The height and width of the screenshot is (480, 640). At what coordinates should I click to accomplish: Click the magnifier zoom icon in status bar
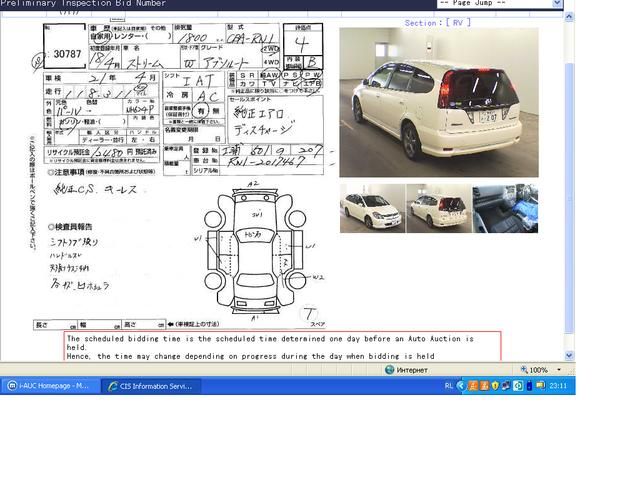(524, 370)
